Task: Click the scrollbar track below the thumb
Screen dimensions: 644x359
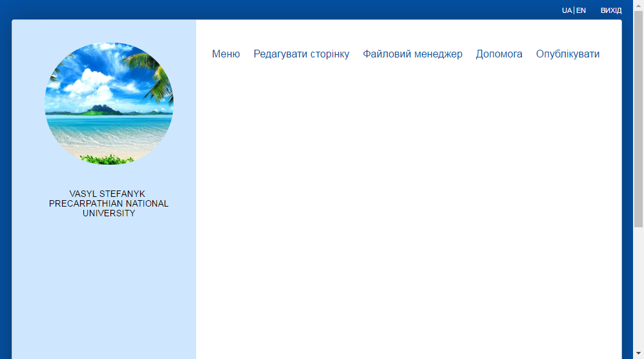Action: (x=638, y=287)
